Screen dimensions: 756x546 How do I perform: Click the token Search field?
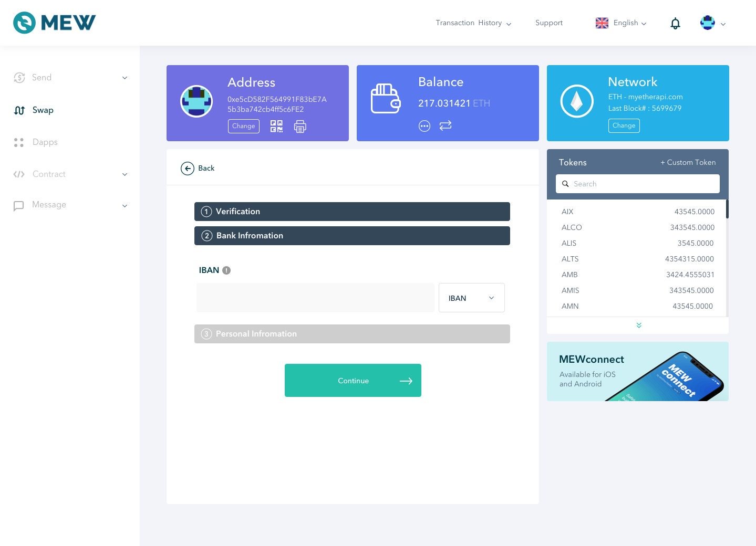coord(637,184)
